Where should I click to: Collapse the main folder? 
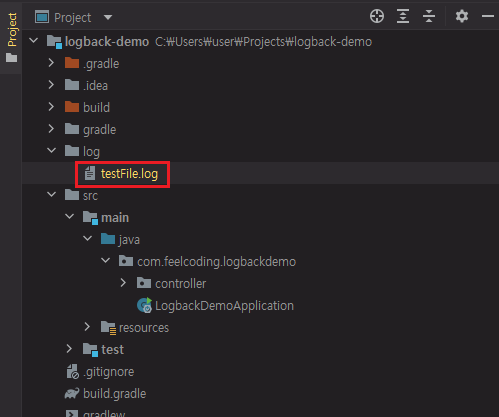coord(69,217)
